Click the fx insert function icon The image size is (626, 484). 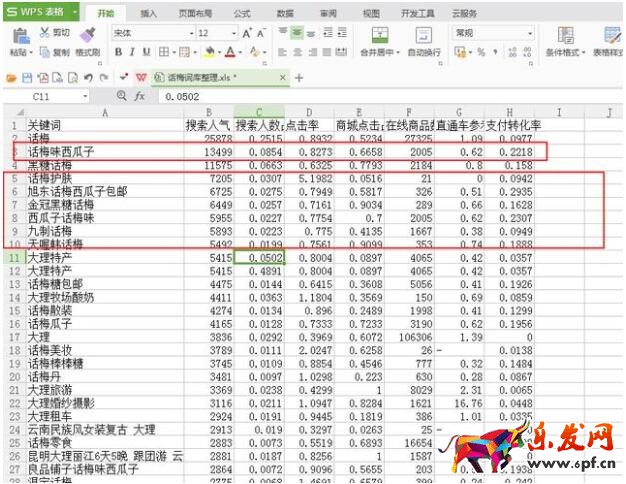[x=139, y=96]
